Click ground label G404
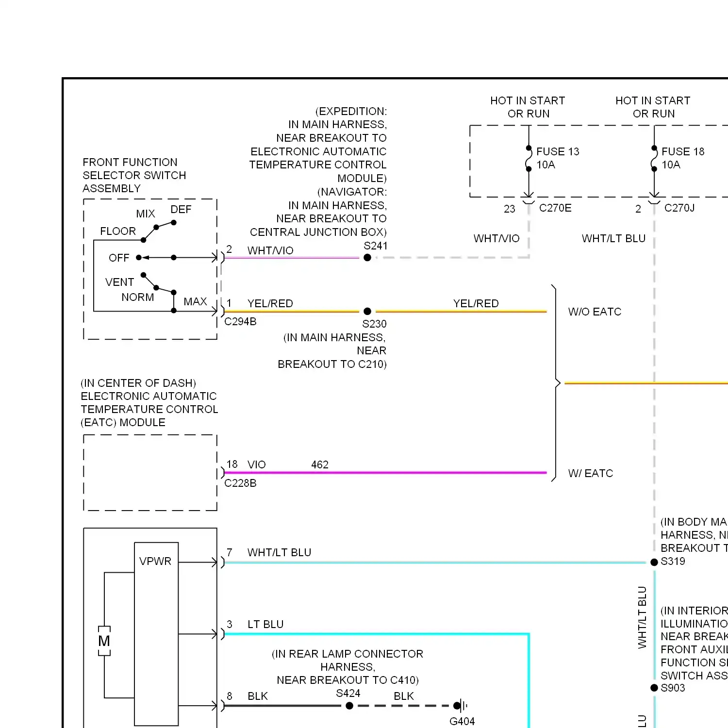This screenshot has width=728, height=728. (x=462, y=721)
